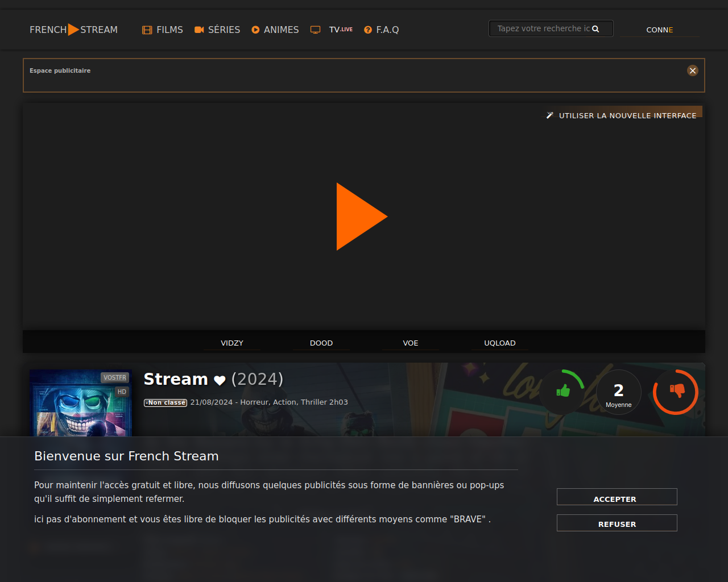The image size is (728, 582).
Task: Click the Stream movie title
Action: [x=176, y=379]
